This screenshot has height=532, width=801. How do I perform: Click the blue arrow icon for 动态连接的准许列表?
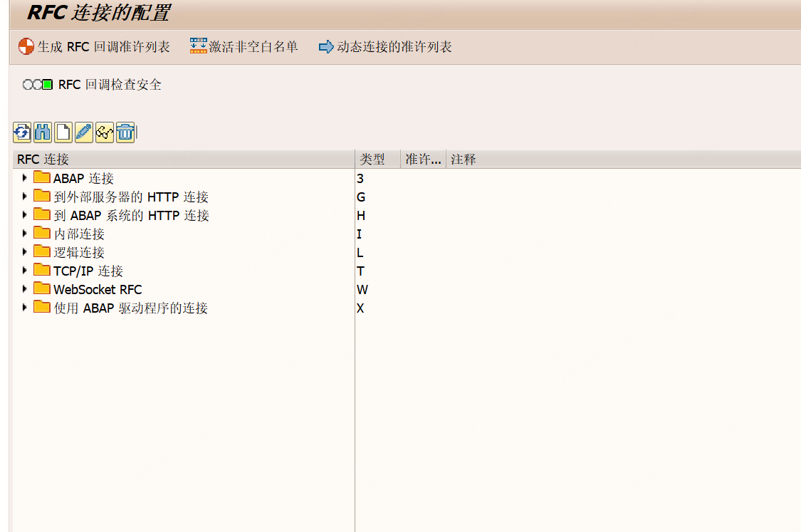point(327,46)
